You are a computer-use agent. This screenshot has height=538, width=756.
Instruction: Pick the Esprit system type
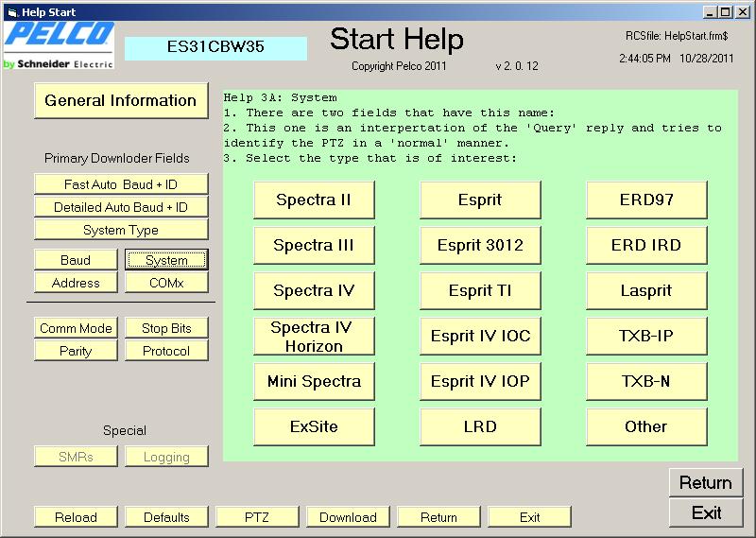(x=480, y=200)
